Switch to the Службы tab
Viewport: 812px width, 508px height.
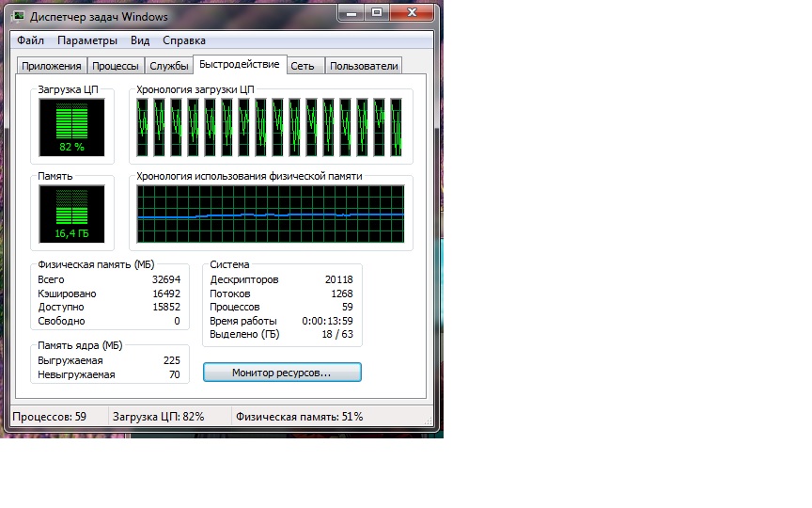click(x=169, y=66)
